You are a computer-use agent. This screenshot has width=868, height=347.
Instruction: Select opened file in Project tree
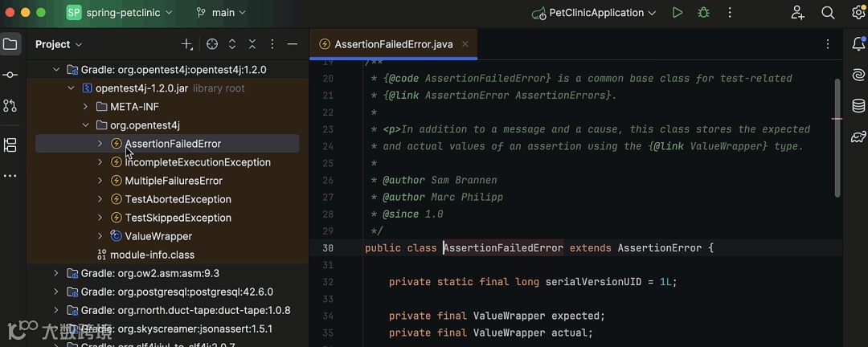[x=212, y=44]
